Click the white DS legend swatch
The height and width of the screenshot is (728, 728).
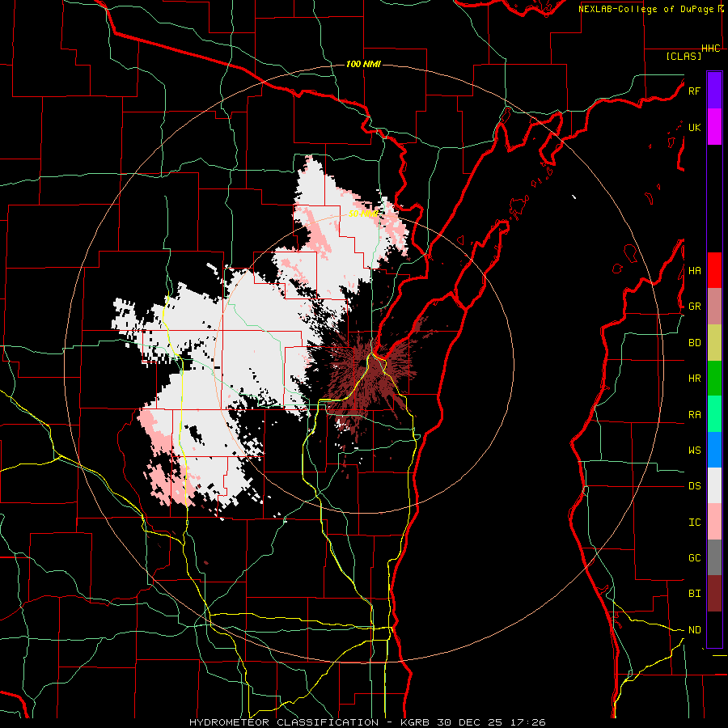tap(714, 485)
